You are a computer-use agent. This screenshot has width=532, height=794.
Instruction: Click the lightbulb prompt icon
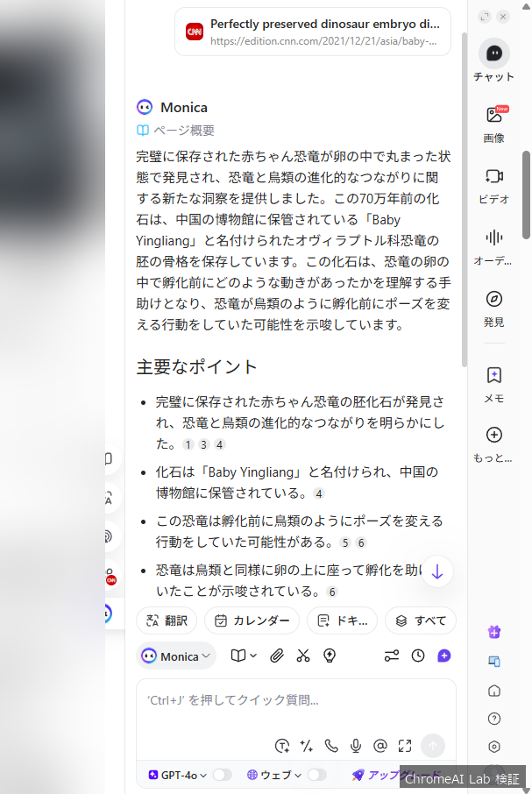click(x=330, y=656)
